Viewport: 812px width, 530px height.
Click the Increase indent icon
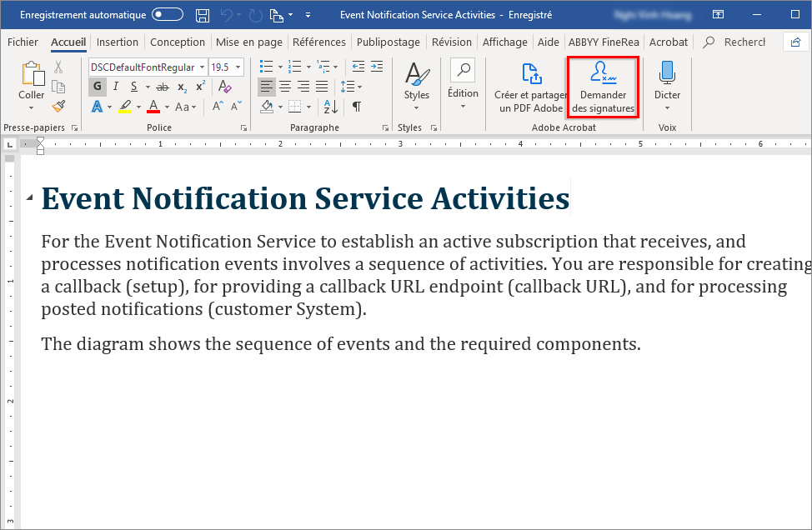tap(377, 67)
